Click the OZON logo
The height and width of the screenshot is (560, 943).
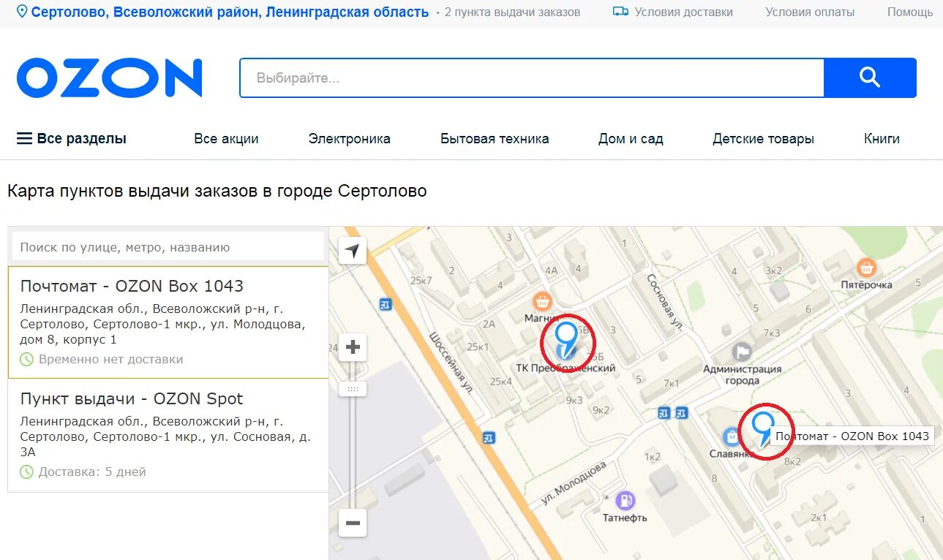click(110, 77)
